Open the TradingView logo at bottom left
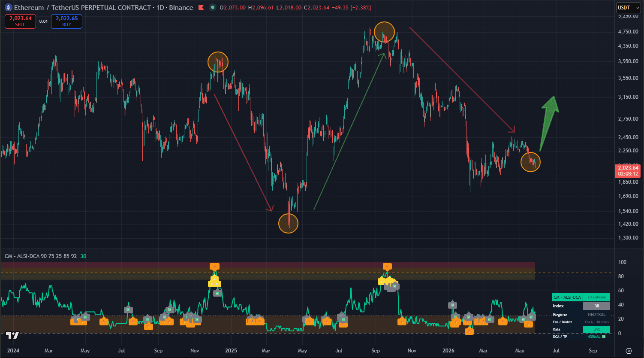 click(12, 335)
